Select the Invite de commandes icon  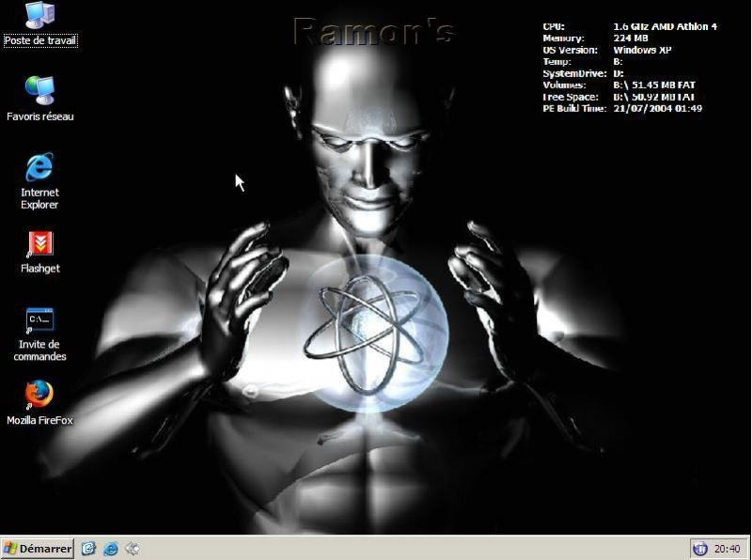(x=39, y=320)
